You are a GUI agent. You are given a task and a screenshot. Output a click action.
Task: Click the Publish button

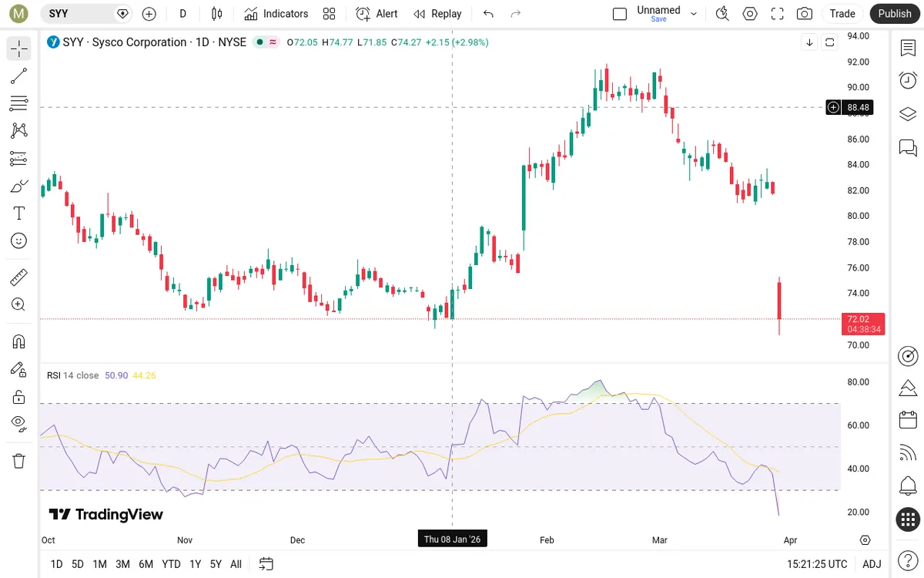pos(895,14)
